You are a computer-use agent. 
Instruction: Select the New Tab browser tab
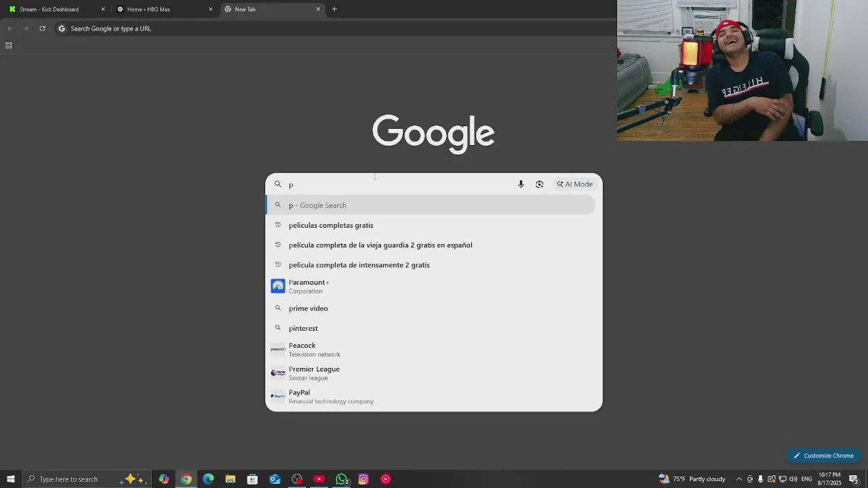(272, 9)
